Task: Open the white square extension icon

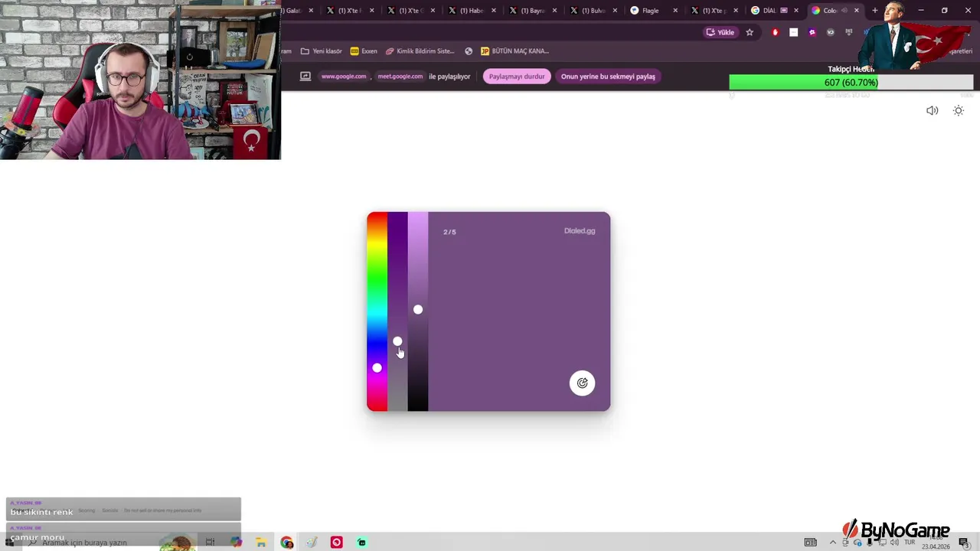Action: coord(793,32)
